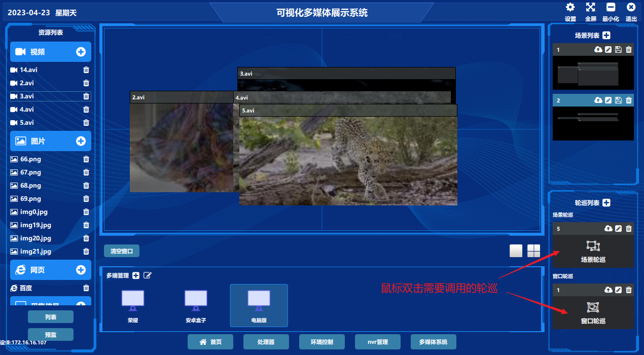Click the 场景轮巡 polling card

pyautogui.click(x=593, y=251)
